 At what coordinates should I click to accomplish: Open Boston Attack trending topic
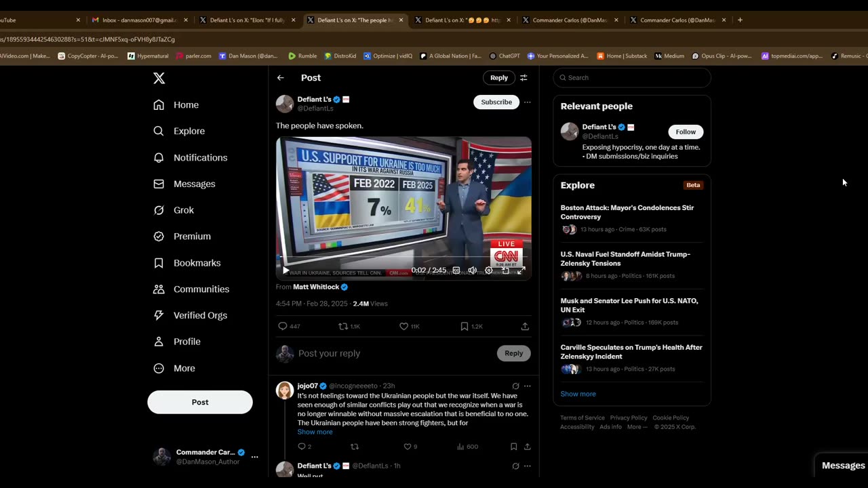631,219
